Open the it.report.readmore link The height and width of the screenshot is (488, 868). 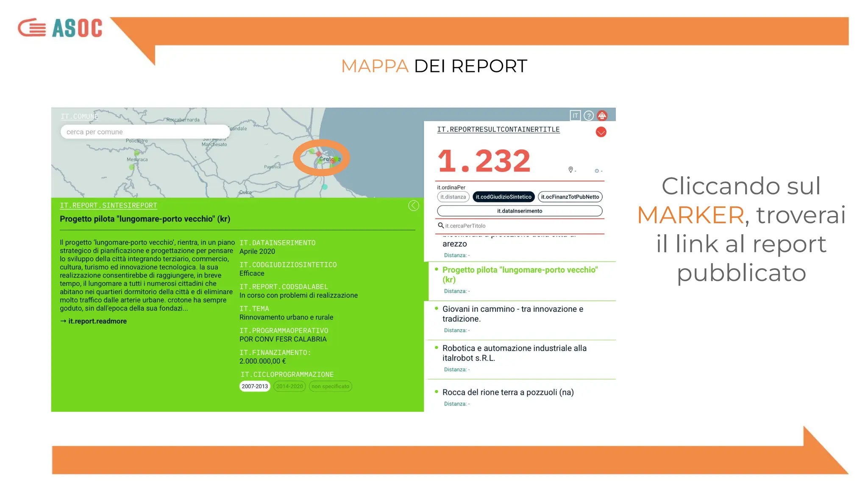[93, 321]
